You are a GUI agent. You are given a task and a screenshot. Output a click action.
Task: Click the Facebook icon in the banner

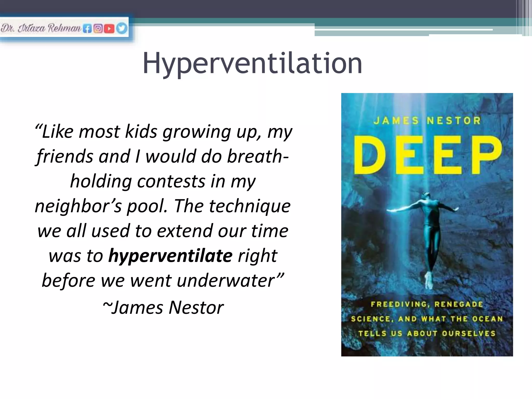coord(87,29)
